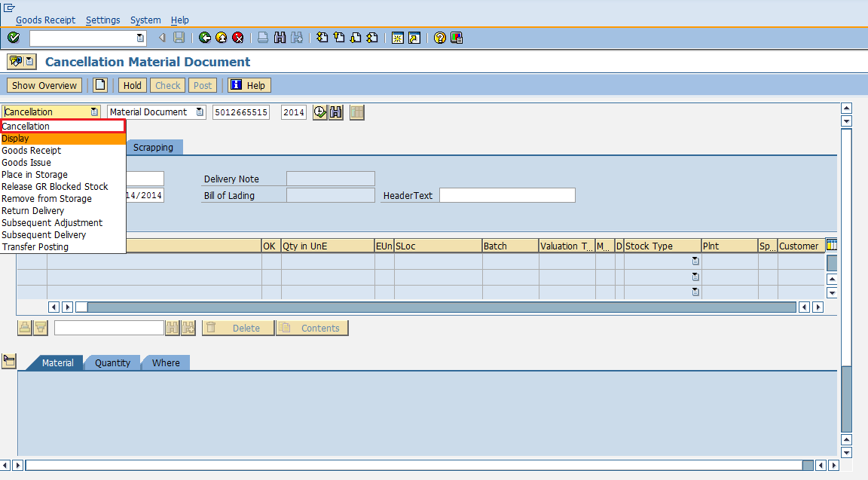This screenshot has height=480, width=868.
Task: Click the Previous Page icon
Action: 339,38
